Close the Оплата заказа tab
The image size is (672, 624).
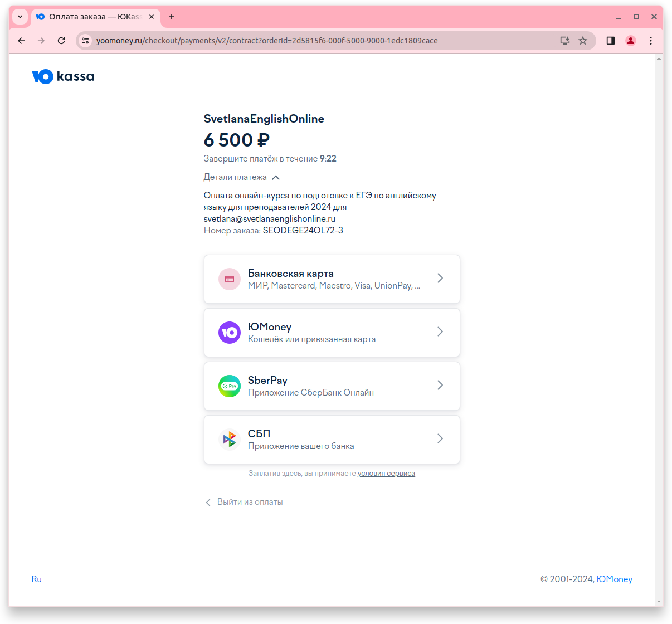152,17
